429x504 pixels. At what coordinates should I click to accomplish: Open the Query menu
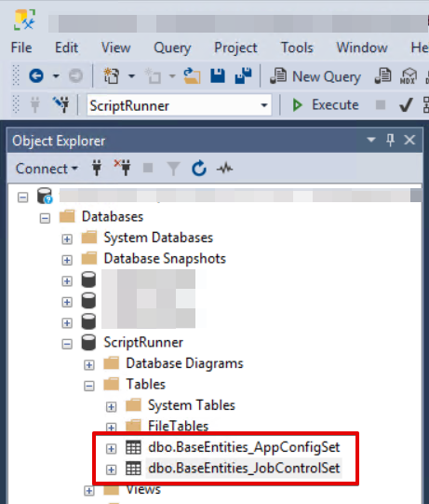pyautogui.click(x=172, y=48)
